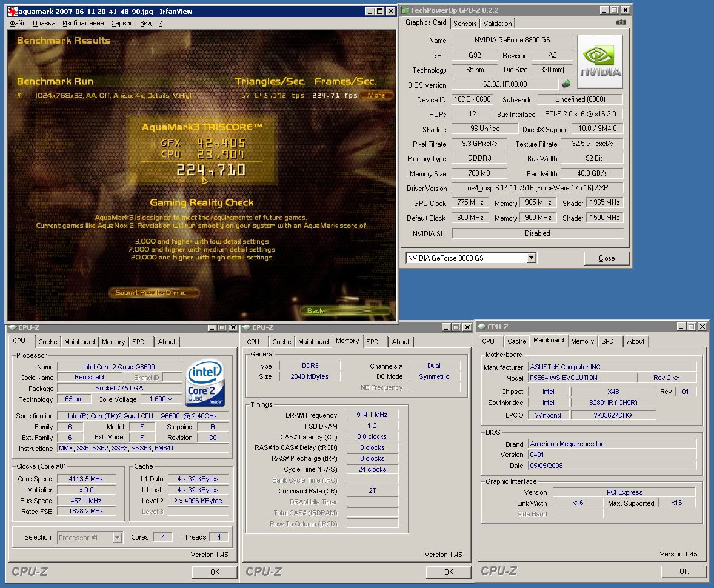This screenshot has height=588, width=714.
Task: Open the ? help menu in IrfanView
Action: coord(161,23)
